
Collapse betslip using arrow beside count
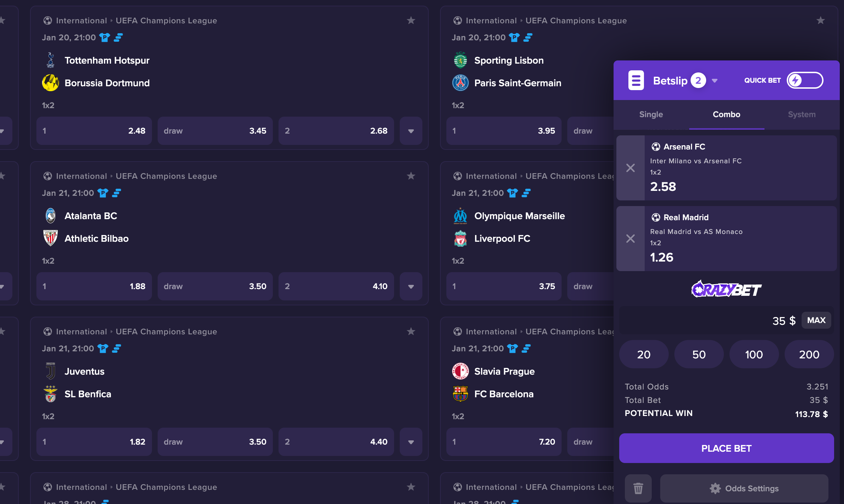coord(715,81)
